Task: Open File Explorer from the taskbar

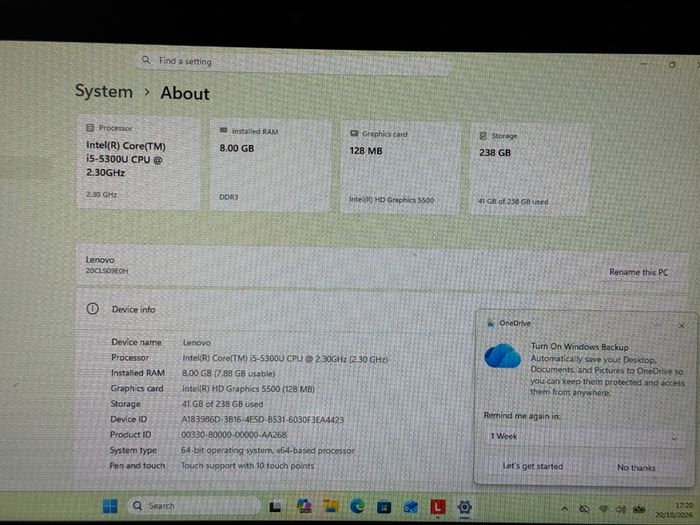Action: (x=331, y=506)
